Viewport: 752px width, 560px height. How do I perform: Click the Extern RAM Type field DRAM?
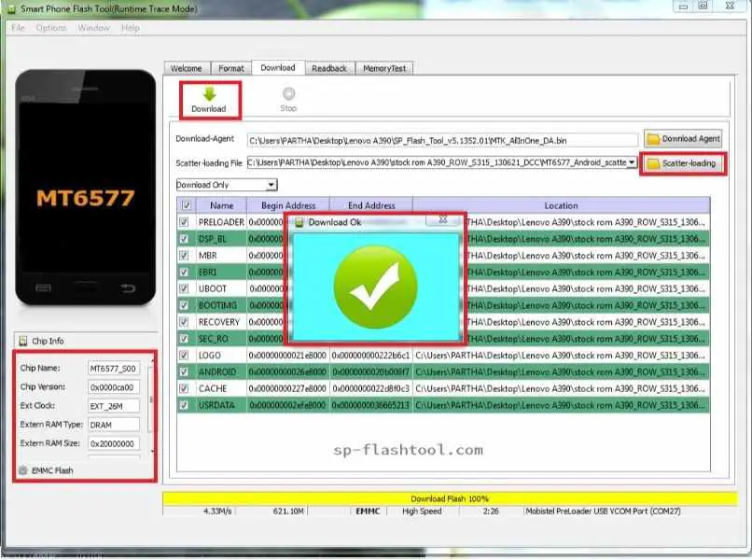coord(114,425)
